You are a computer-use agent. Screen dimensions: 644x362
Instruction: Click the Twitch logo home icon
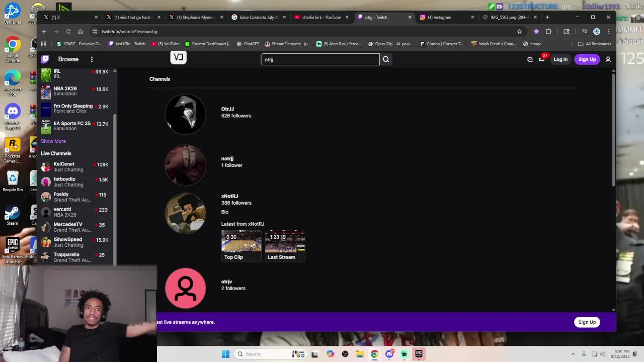click(45, 59)
